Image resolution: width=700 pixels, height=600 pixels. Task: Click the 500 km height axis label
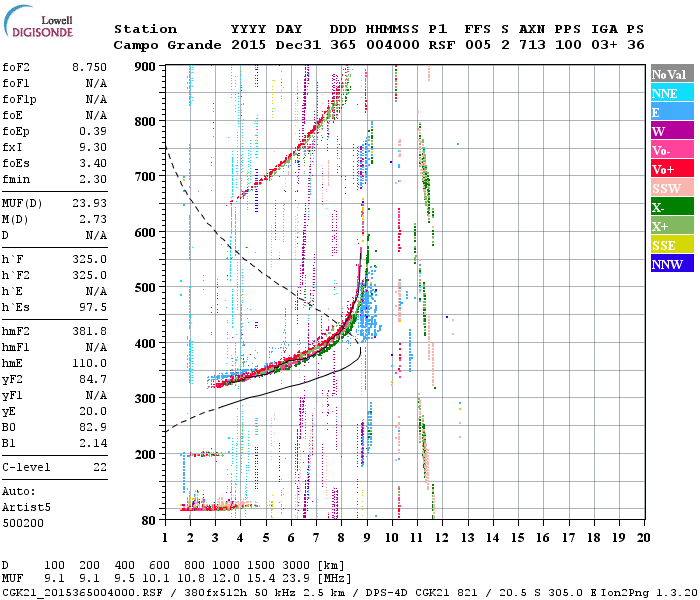coord(145,288)
